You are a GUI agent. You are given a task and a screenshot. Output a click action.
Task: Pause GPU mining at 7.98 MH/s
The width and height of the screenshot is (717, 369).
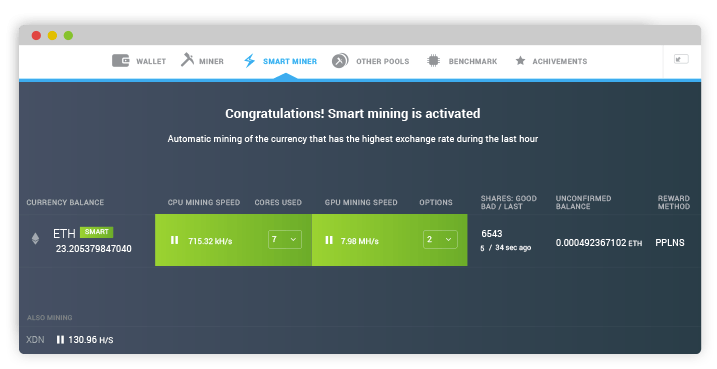[329, 240]
